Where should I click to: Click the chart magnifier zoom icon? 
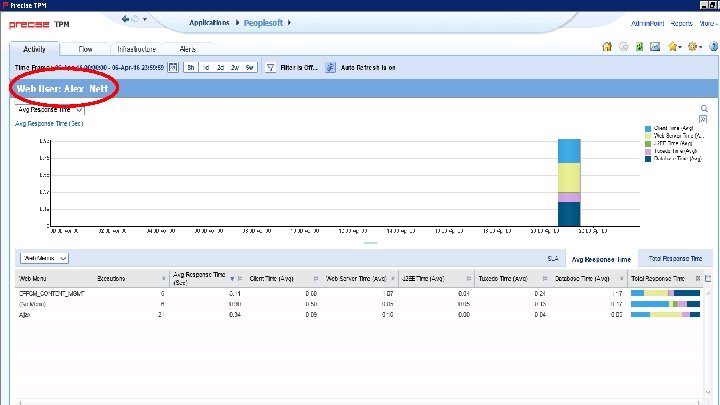click(x=704, y=109)
